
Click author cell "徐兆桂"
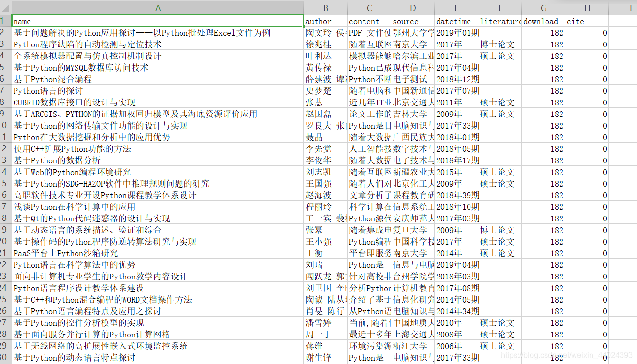(326, 44)
